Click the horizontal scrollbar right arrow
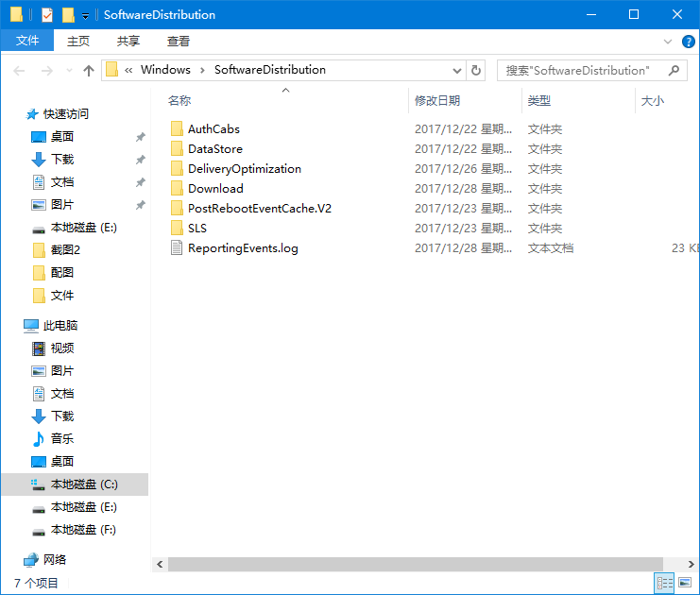 tap(691, 564)
